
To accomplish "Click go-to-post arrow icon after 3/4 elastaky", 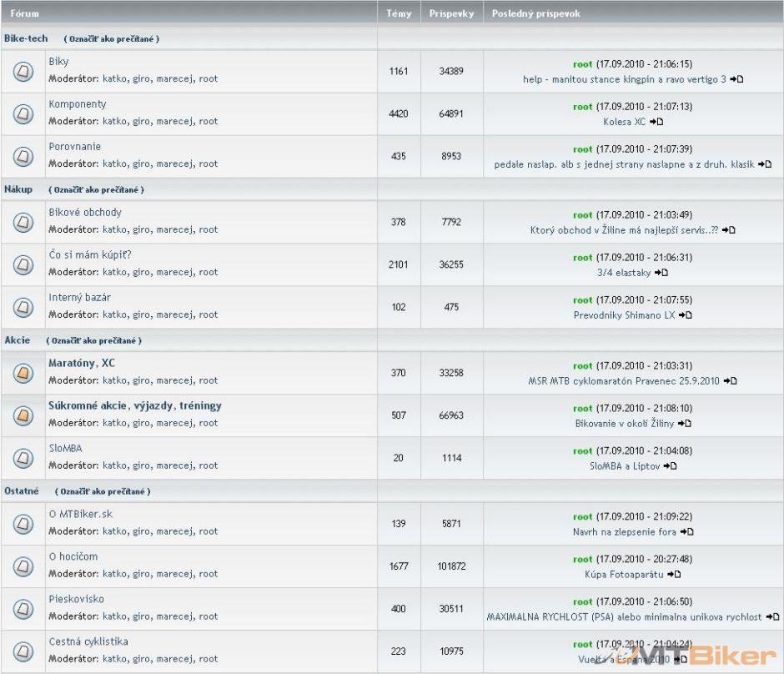I will [x=661, y=273].
